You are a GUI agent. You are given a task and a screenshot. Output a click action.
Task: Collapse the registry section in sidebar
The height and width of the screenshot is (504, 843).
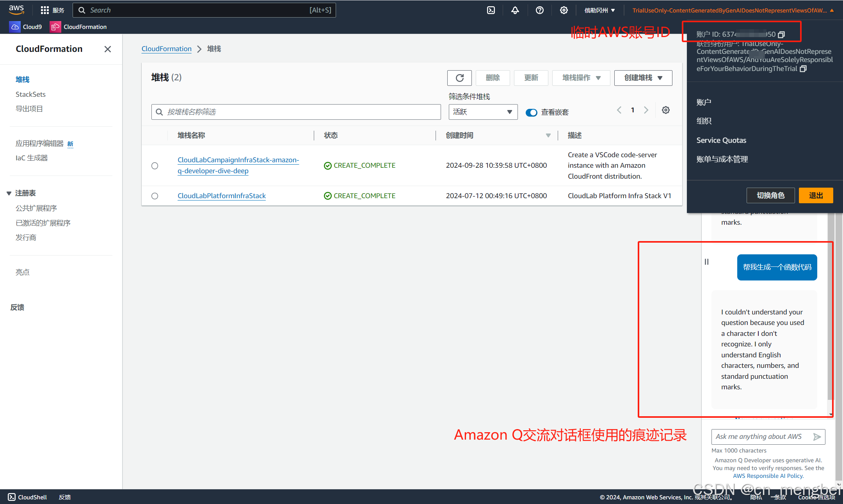click(9, 193)
